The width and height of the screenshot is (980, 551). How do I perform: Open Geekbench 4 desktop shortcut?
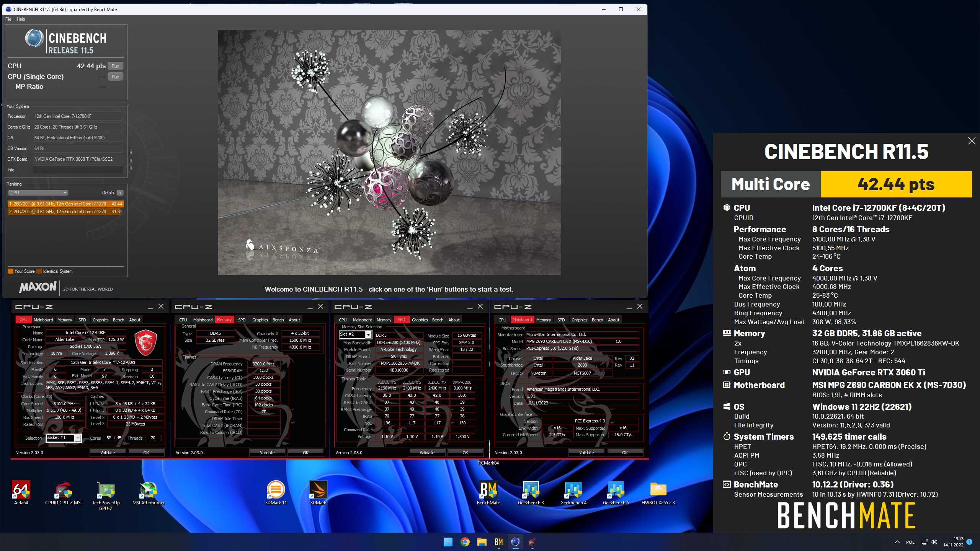(573, 493)
